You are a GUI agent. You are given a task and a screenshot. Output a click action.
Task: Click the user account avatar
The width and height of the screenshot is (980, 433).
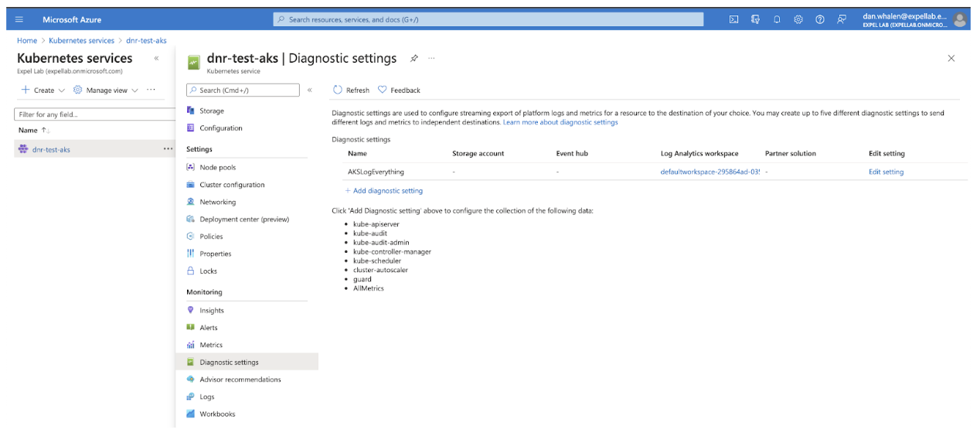(x=960, y=19)
